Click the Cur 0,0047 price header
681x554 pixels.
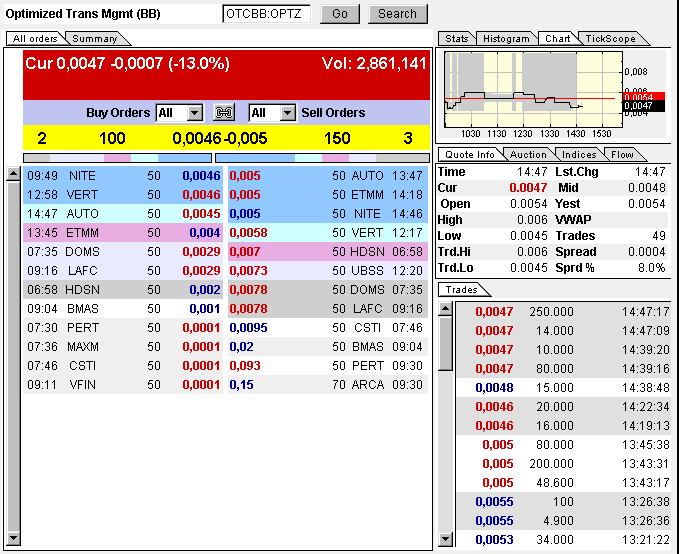127,63
